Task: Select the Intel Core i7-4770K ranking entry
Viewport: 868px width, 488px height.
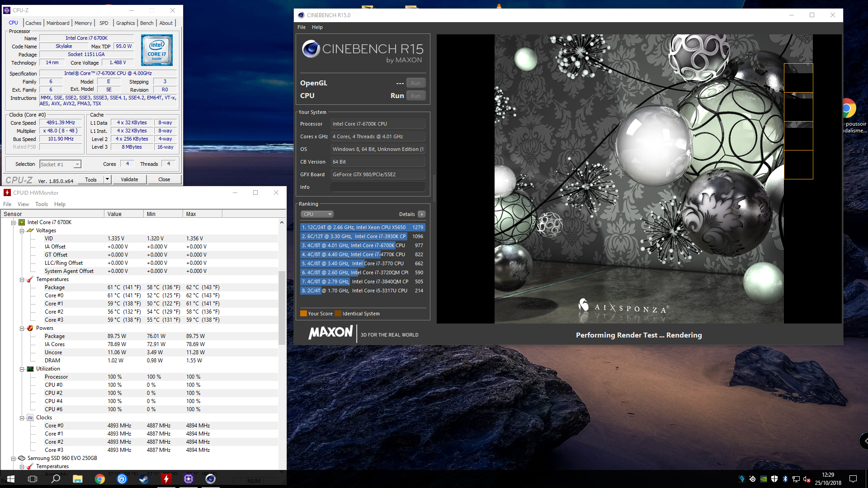Action: (363, 255)
